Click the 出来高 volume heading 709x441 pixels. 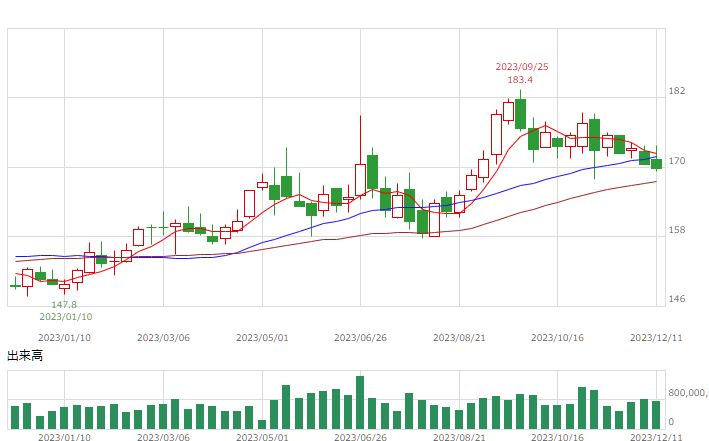coord(25,356)
